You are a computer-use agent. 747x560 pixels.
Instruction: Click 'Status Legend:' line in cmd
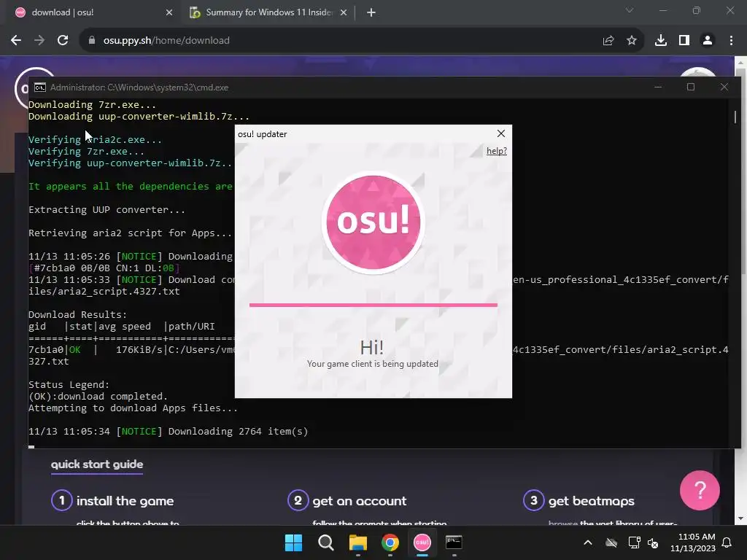(69, 385)
